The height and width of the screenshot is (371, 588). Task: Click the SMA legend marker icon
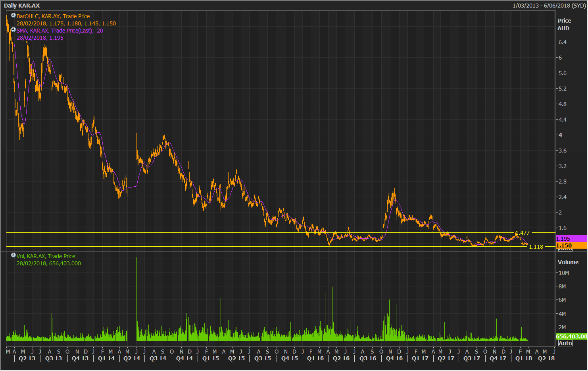coord(13,30)
